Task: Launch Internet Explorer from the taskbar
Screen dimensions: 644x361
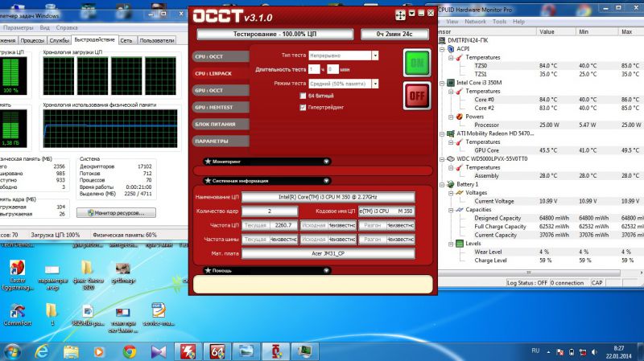Action: pos(42,352)
